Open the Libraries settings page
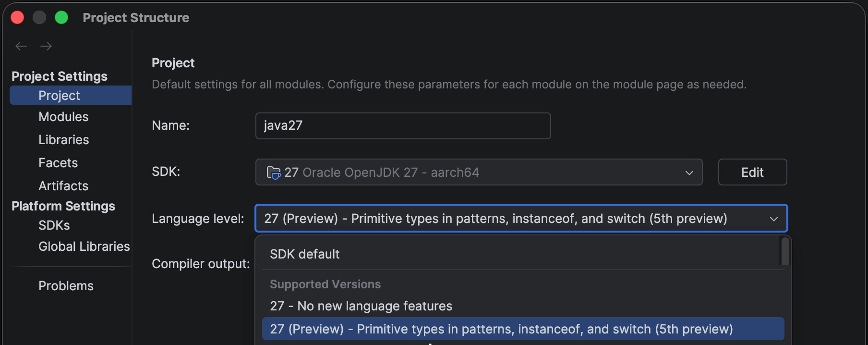The width and height of the screenshot is (868, 345). (64, 140)
